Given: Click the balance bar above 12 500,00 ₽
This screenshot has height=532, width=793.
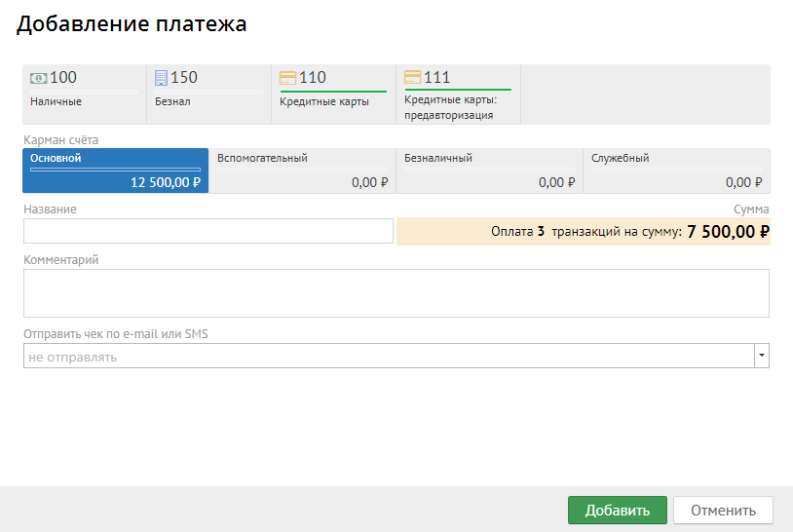Looking at the screenshot, I should 115,169.
